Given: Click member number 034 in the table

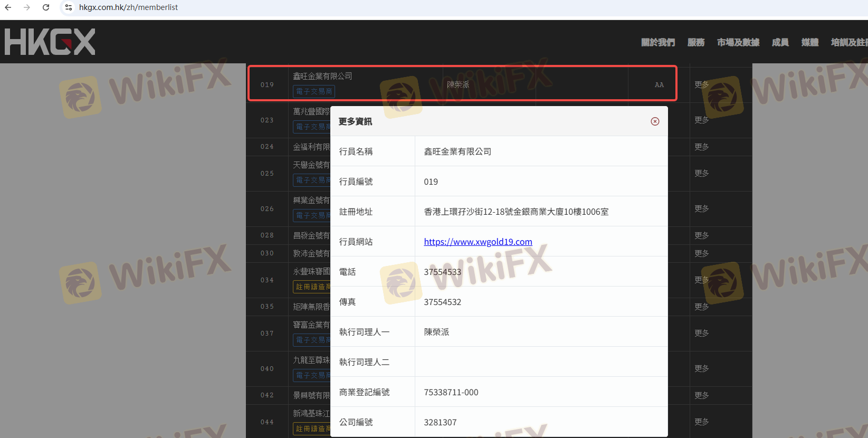Looking at the screenshot, I should [x=267, y=280].
